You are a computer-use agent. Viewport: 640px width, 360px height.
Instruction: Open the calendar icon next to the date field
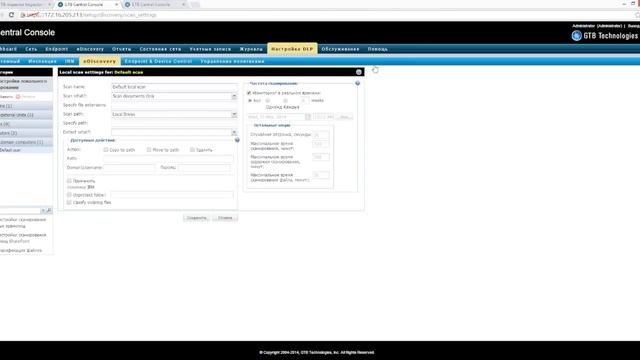tap(308, 117)
